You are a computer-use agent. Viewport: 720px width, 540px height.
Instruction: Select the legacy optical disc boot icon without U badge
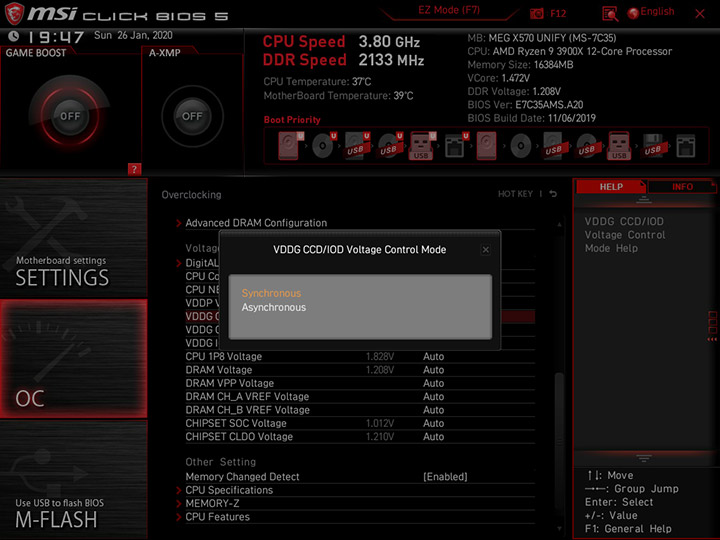520,146
